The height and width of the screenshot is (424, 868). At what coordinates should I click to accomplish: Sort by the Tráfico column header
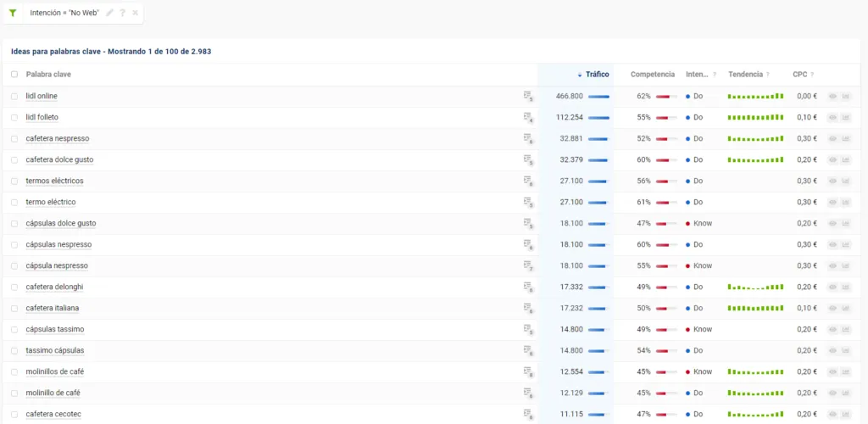click(597, 74)
